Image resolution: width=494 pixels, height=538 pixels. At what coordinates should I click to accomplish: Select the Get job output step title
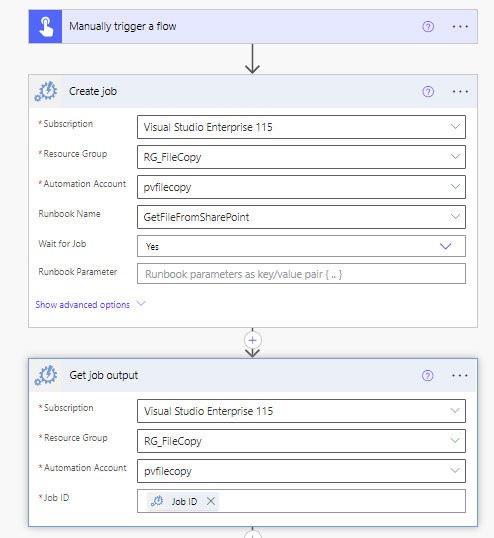point(104,375)
